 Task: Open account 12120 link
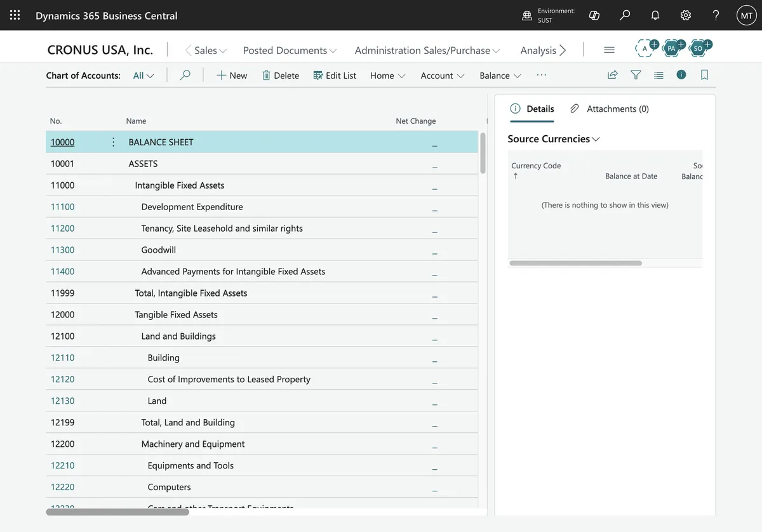[x=62, y=380]
